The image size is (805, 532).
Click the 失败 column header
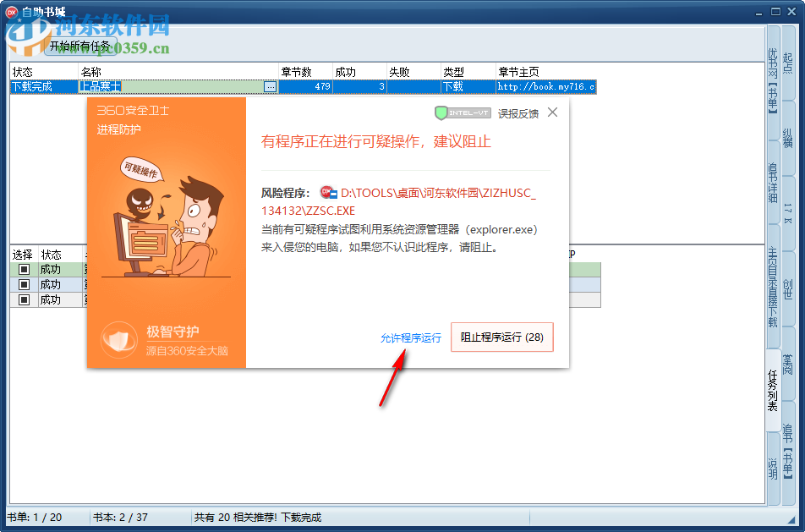[413, 72]
